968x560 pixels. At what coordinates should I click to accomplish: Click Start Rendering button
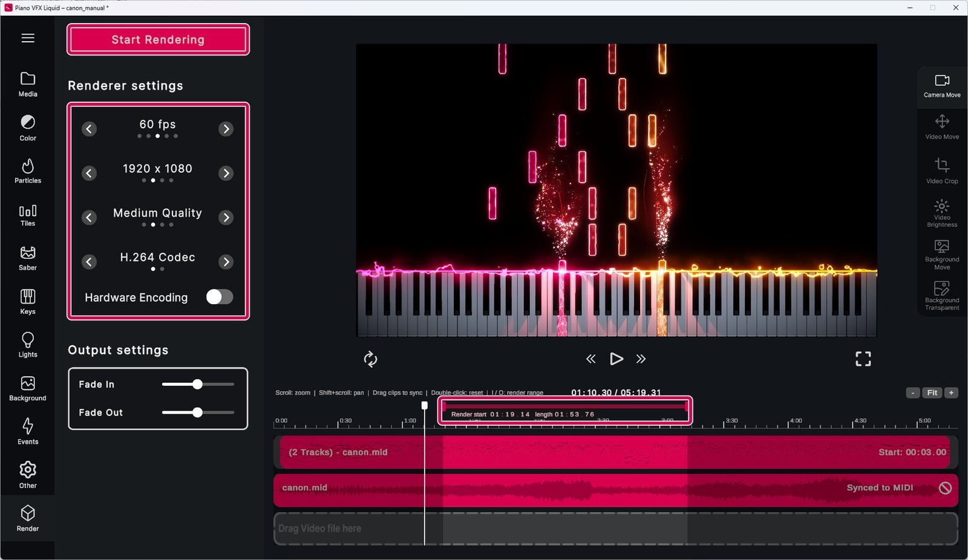(158, 39)
